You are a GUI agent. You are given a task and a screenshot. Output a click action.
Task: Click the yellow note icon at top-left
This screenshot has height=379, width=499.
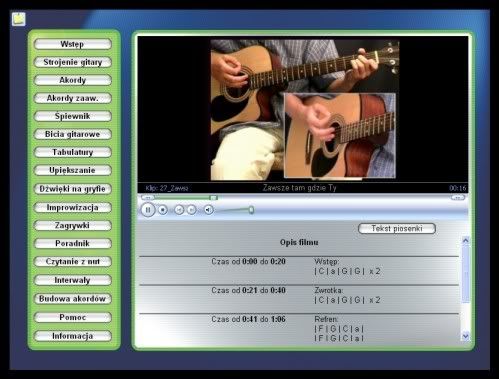point(19,19)
